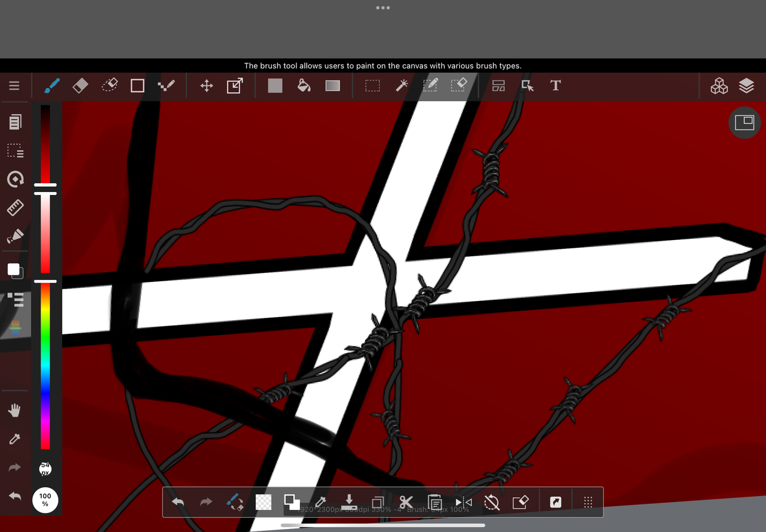Viewport: 766px width, 532px height.
Task: Open the pen correction settings icon
Action: [x=15, y=236]
